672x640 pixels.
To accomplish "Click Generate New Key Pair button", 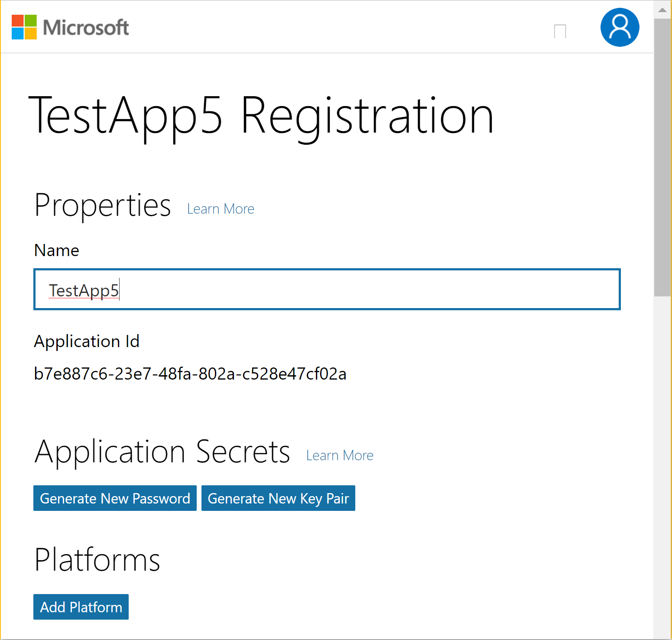I will click(x=278, y=498).
